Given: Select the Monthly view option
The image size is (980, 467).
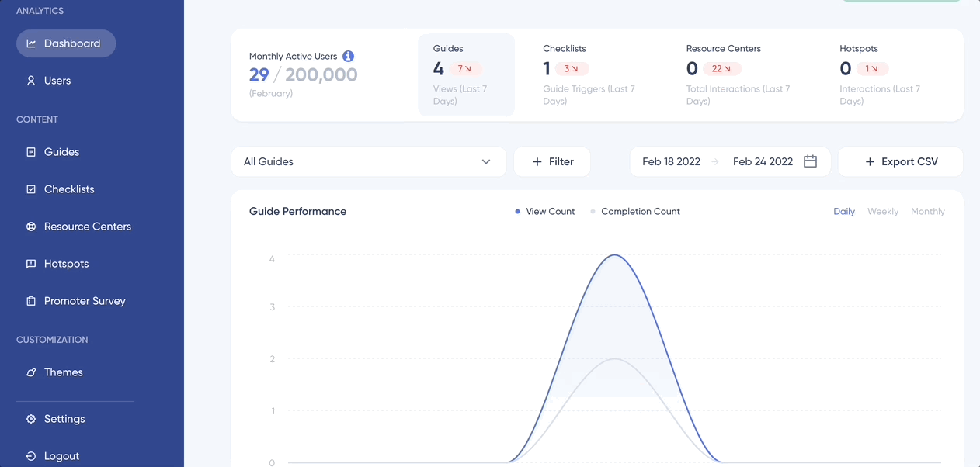Looking at the screenshot, I should coord(927,211).
